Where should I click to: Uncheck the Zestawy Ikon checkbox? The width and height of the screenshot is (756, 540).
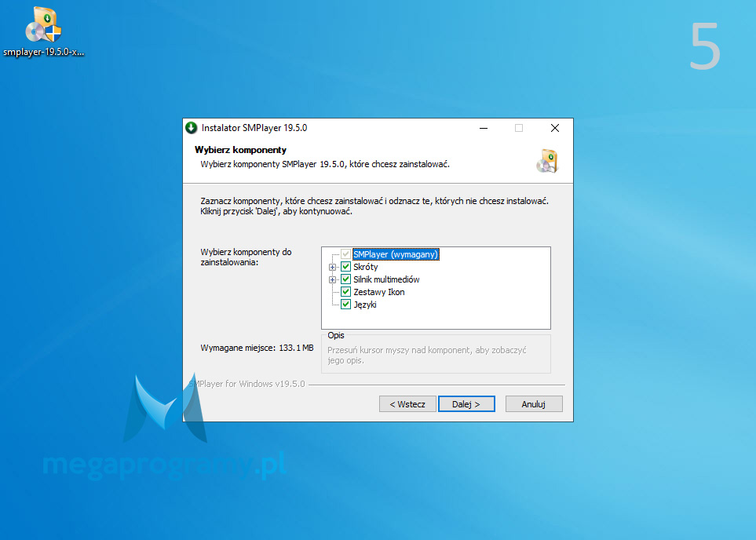pyautogui.click(x=345, y=292)
